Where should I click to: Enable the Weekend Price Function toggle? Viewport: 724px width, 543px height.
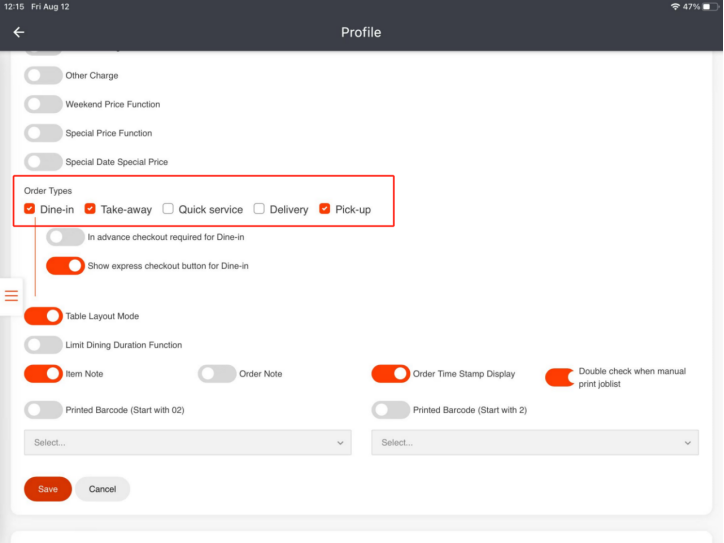click(43, 104)
